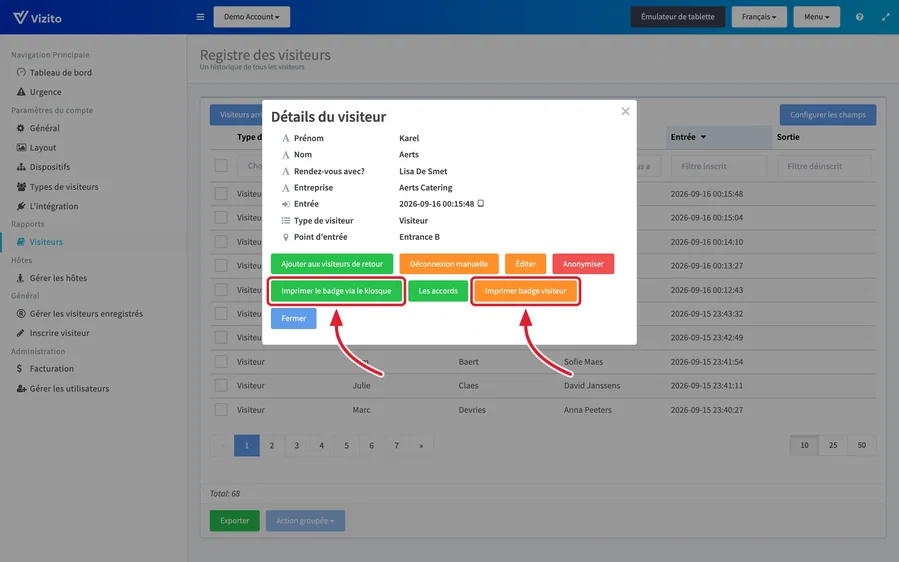Click the Visiteurs book icon

pyautogui.click(x=21, y=241)
